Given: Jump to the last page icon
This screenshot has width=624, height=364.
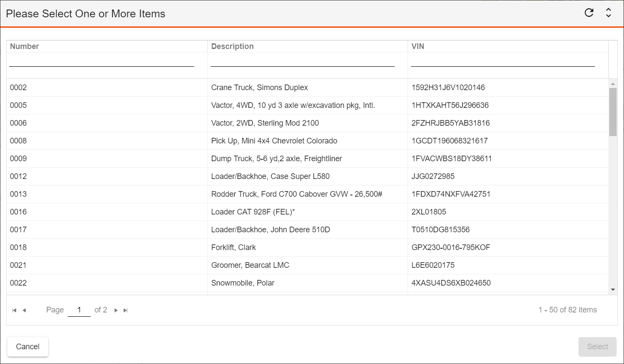Looking at the screenshot, I should [126, 310].
